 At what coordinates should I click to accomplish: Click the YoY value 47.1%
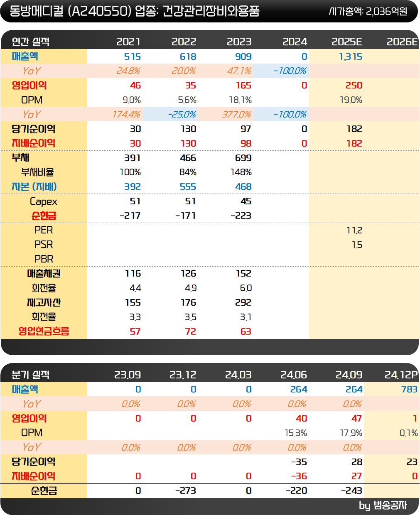239,71
